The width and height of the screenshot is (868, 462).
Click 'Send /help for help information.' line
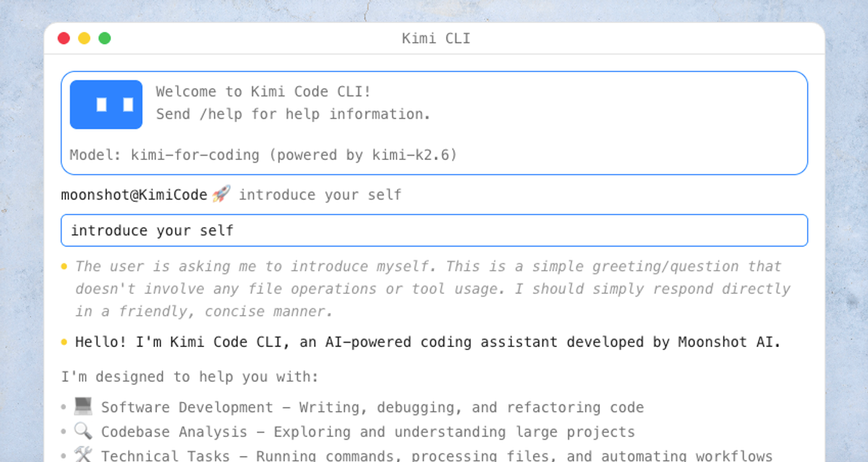click(293, 114)
